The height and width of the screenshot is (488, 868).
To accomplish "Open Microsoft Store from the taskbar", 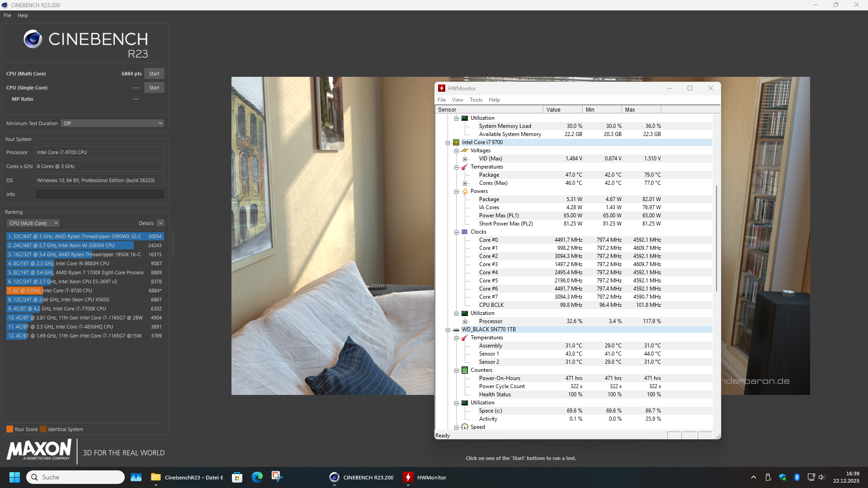I will 237,477.
